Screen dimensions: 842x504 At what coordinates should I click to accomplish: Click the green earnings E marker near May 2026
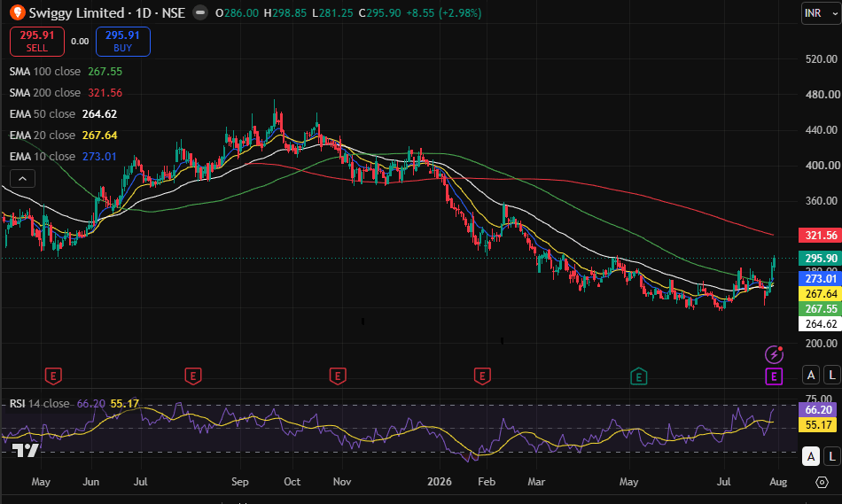point(638,376)
